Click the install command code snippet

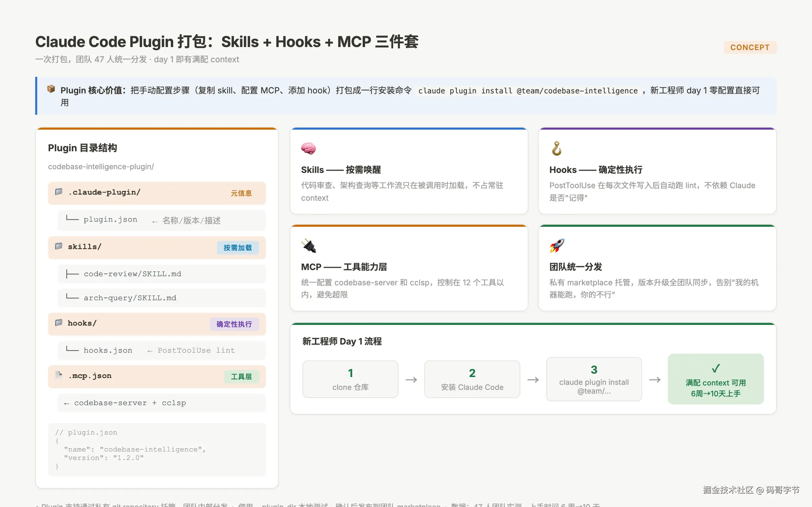(528, 91)
